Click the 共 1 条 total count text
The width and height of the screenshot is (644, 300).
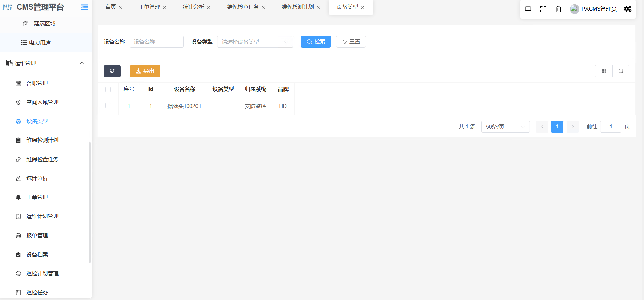[467, 127]
